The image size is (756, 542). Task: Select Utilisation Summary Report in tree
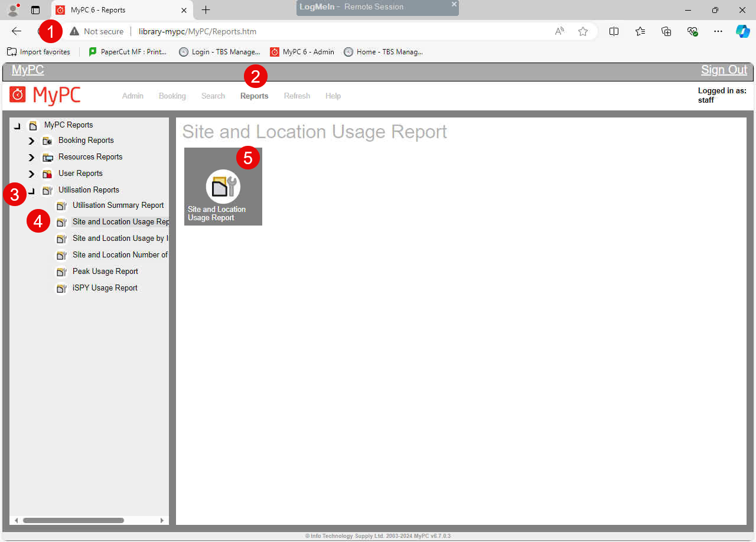pos(118,205)
